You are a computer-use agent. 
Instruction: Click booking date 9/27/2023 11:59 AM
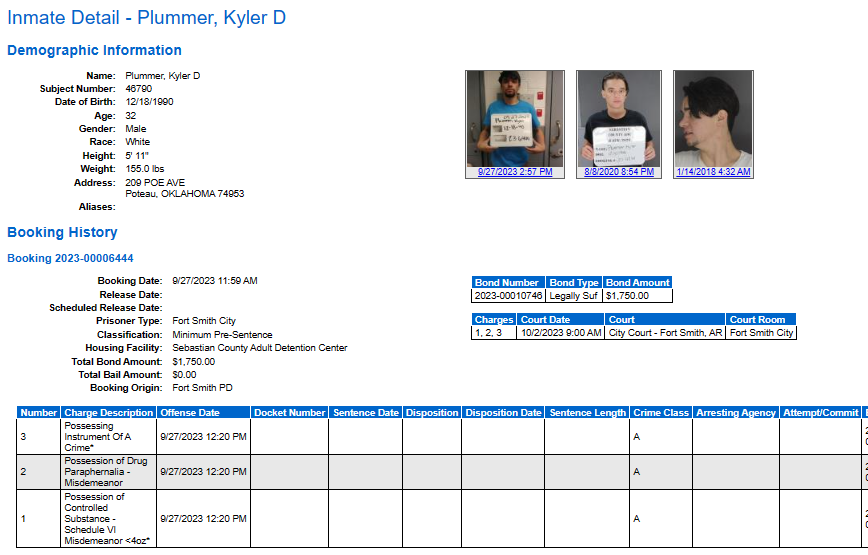(x=215, y=281)
